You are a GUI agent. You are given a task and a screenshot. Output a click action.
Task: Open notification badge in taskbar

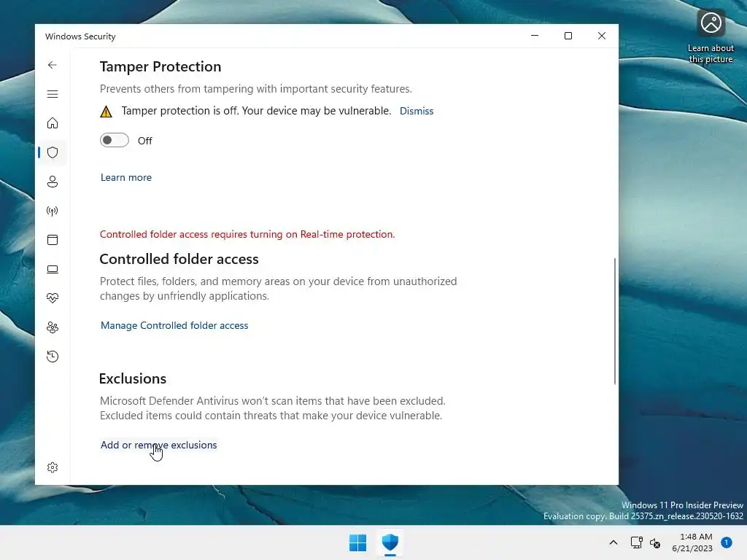[x=727, y=542]
